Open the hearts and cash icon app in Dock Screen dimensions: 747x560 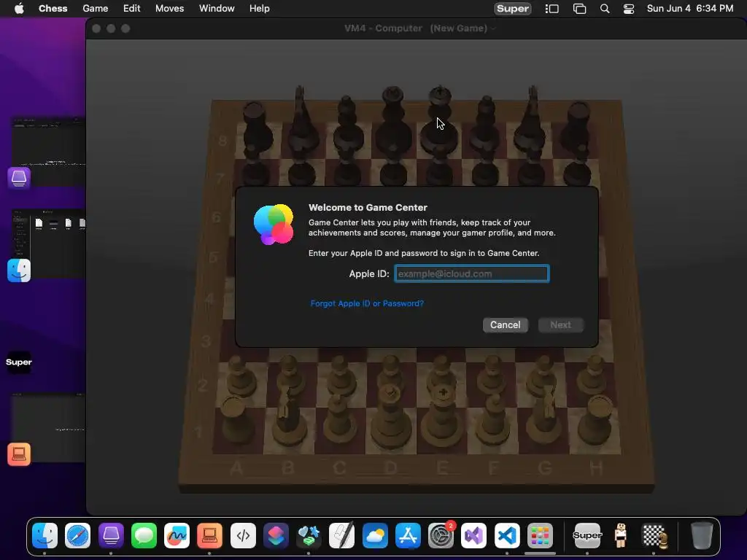pyautogui.click(x=309, y=536)
